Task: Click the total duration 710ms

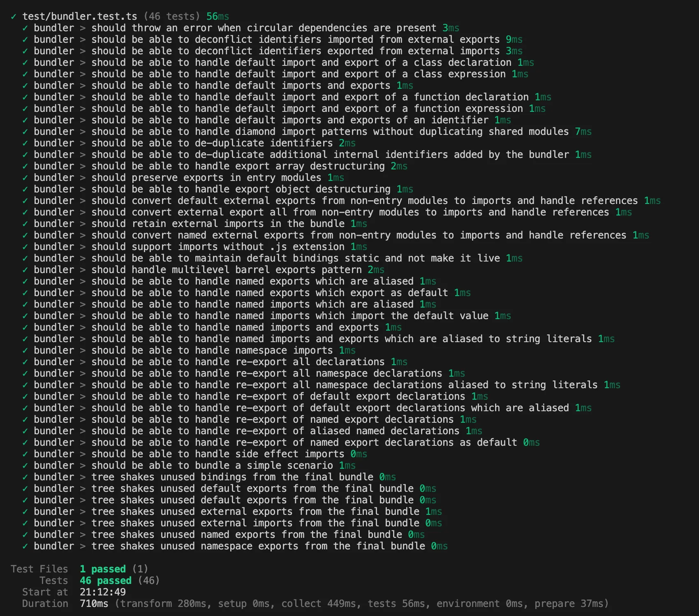Action: pyautogui.click(x=94, y=604)
